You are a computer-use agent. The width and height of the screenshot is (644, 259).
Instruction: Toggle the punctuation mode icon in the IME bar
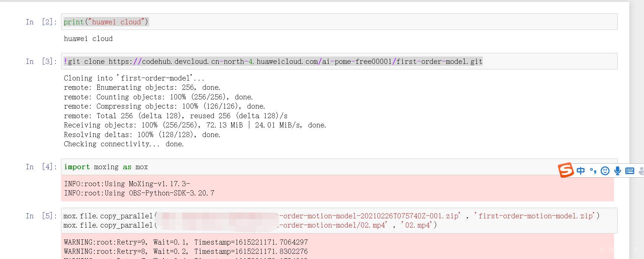pyautogui.click(x=593, y=171)
